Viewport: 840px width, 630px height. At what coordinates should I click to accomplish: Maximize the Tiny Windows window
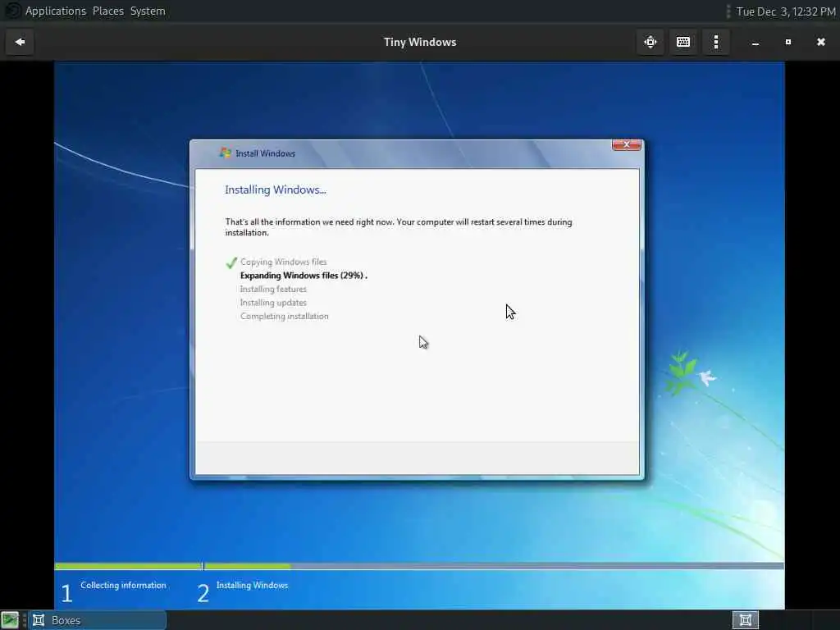(x=788, y=42)
